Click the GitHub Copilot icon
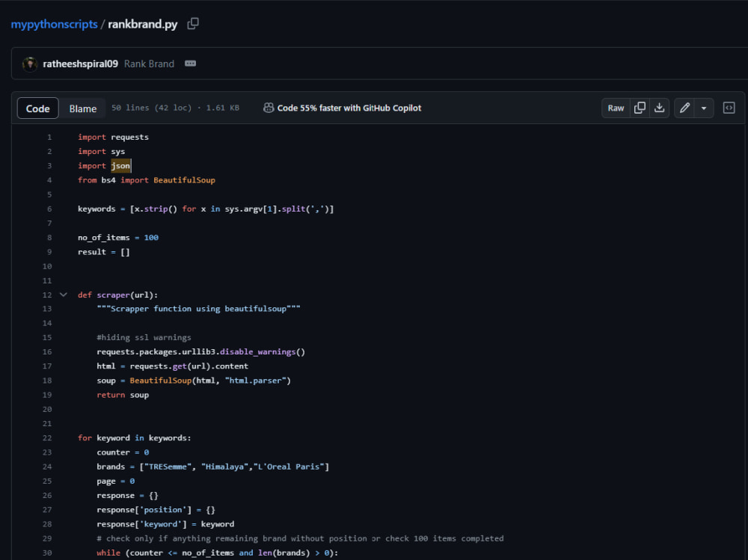The image size is (748, 560). pos(269,108)
